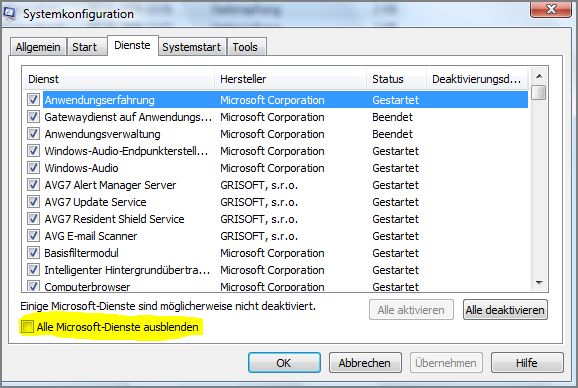The image size is (578, 388).
Task: Click Alle deaktivieren button
Action: click(505, 310)
